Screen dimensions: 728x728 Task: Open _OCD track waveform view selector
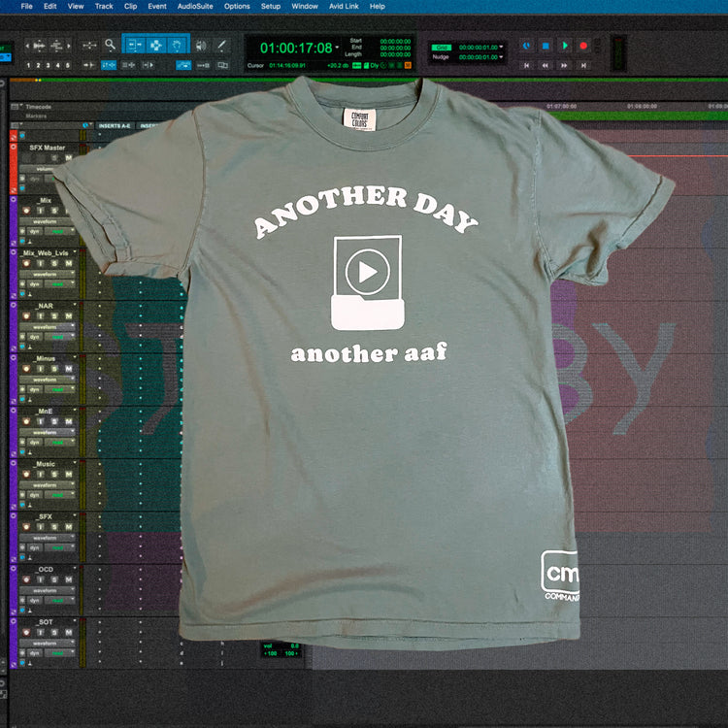click(x=47, y=590)
